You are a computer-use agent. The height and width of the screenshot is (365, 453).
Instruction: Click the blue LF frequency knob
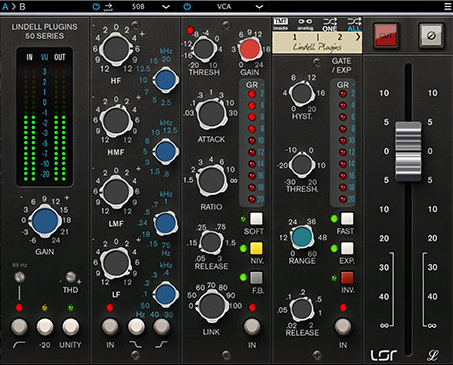pos(166,294)
